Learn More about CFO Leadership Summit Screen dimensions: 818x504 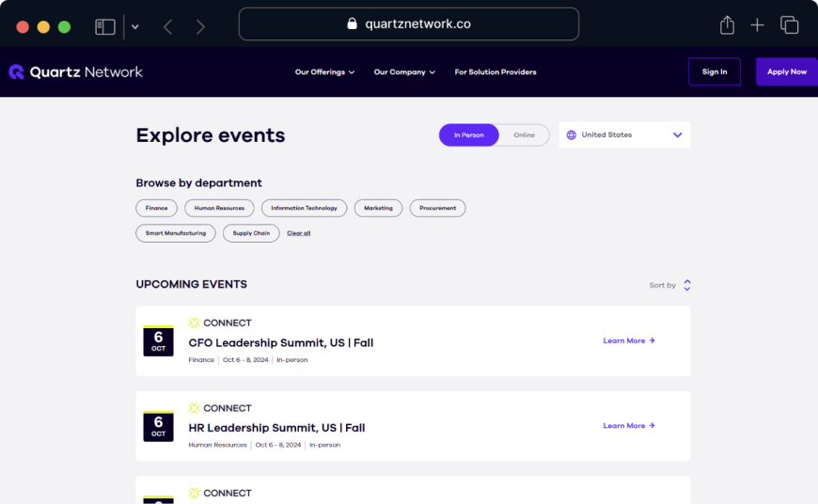click(x=629, y=340)
